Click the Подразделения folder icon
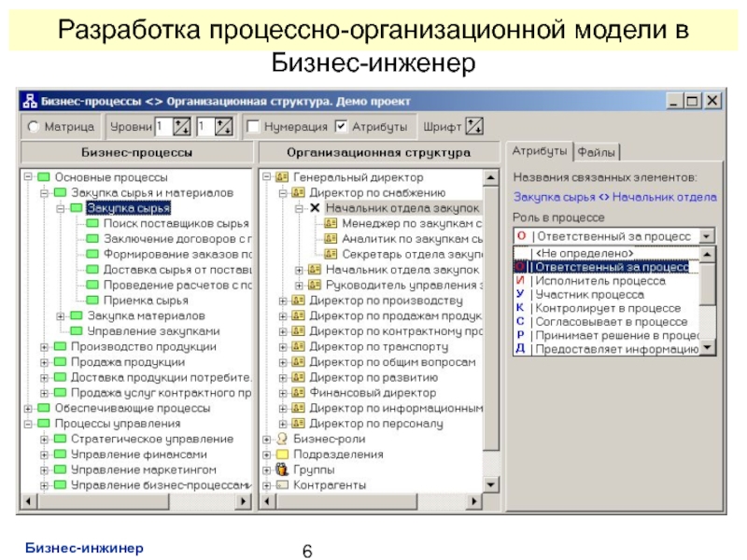 tap(282, 455)
